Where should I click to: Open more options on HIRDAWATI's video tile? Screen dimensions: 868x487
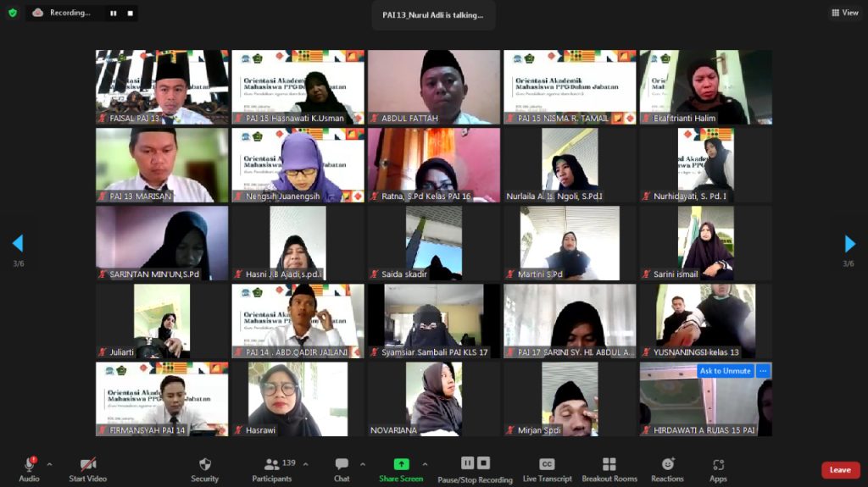pyautogui.click(x=763, y=371)
